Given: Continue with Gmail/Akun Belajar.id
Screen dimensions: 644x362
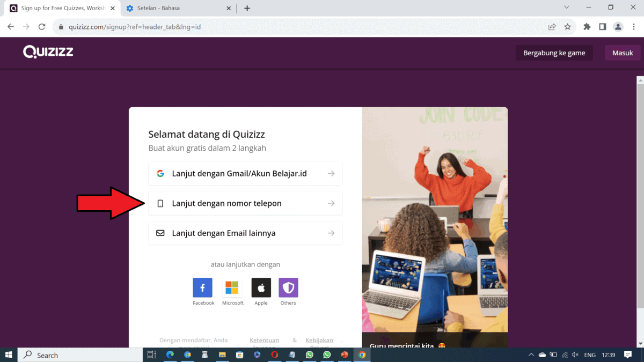Looking at the screenshot, I should tap(245, 174).
